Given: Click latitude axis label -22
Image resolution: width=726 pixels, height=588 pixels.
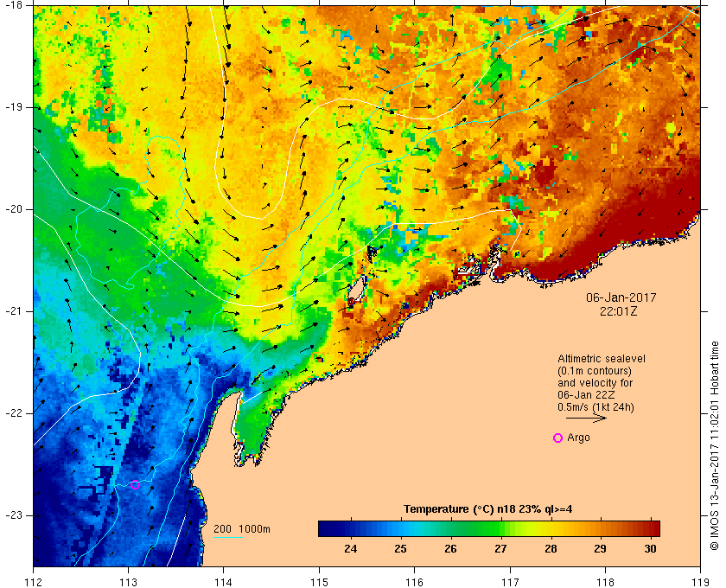Looking at the screenshot, I should pyautogui.click(x=14, y=413).
